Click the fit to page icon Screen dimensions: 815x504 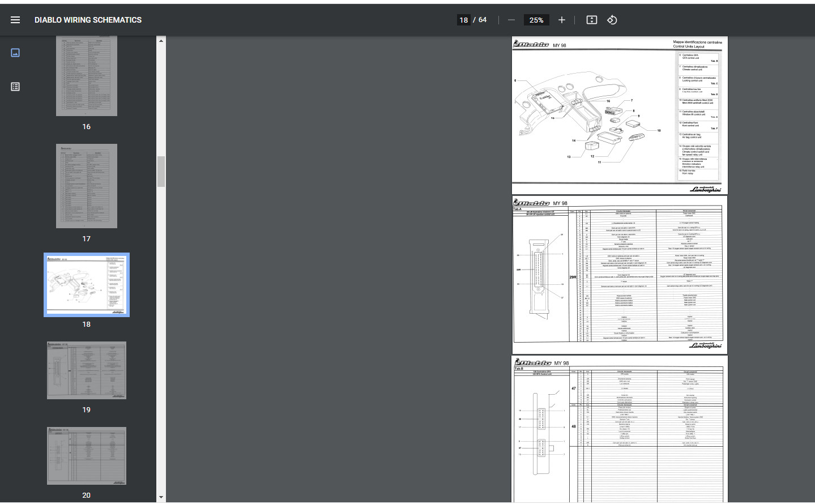pyautogui.click(x=592, y=20)
